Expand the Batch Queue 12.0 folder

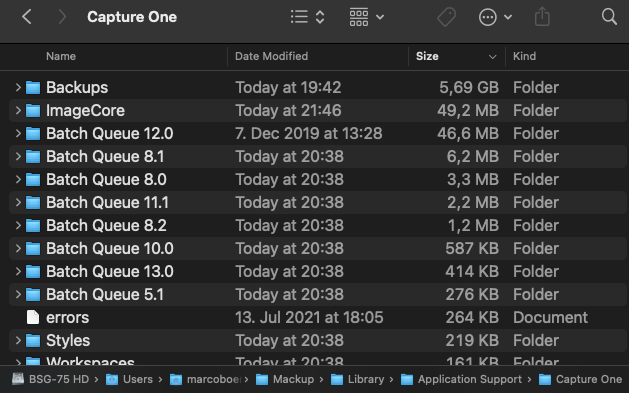tap(18, 133)
